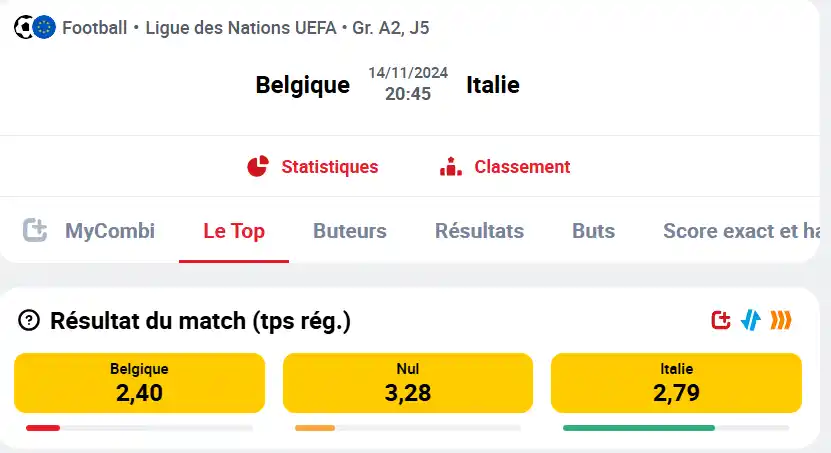Open the help question mark icon

(29, 321)
